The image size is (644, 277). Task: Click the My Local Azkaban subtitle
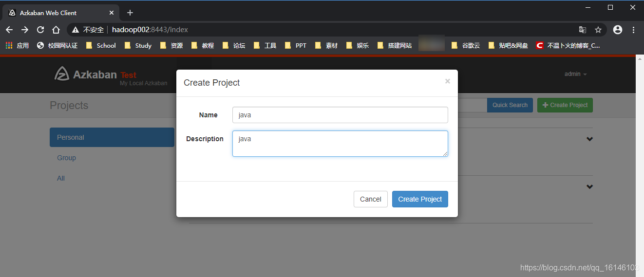point(144,83)
